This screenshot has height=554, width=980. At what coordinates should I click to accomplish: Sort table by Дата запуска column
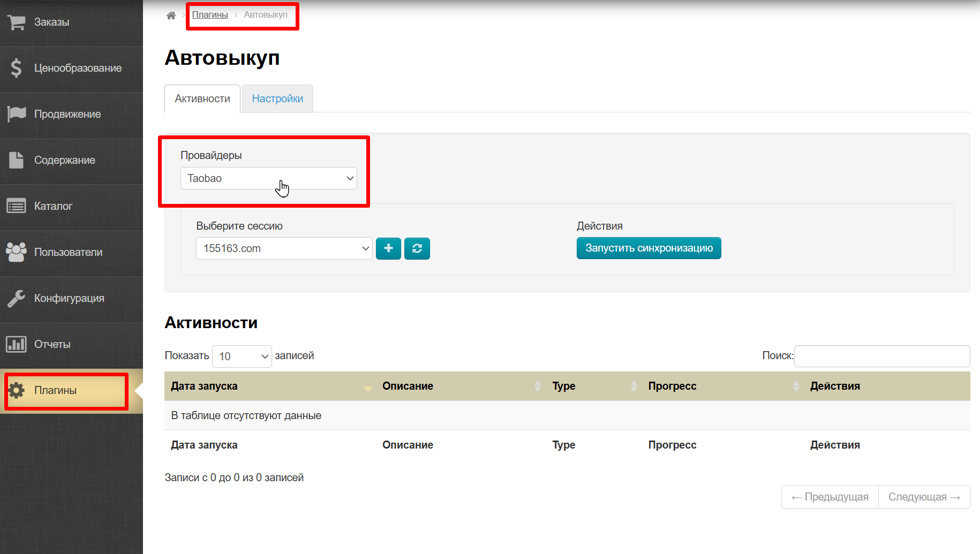pyautogui.click(x=204, y=386)
